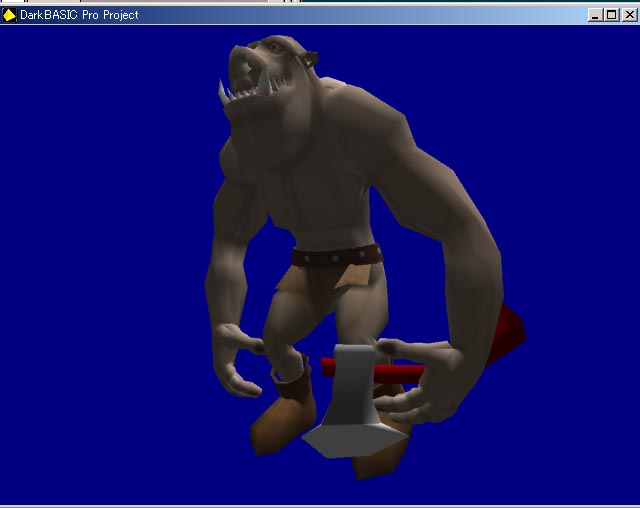Click the ogre's tan loincloth
Viewport: 640px width, 508px height.
(320, 292)
